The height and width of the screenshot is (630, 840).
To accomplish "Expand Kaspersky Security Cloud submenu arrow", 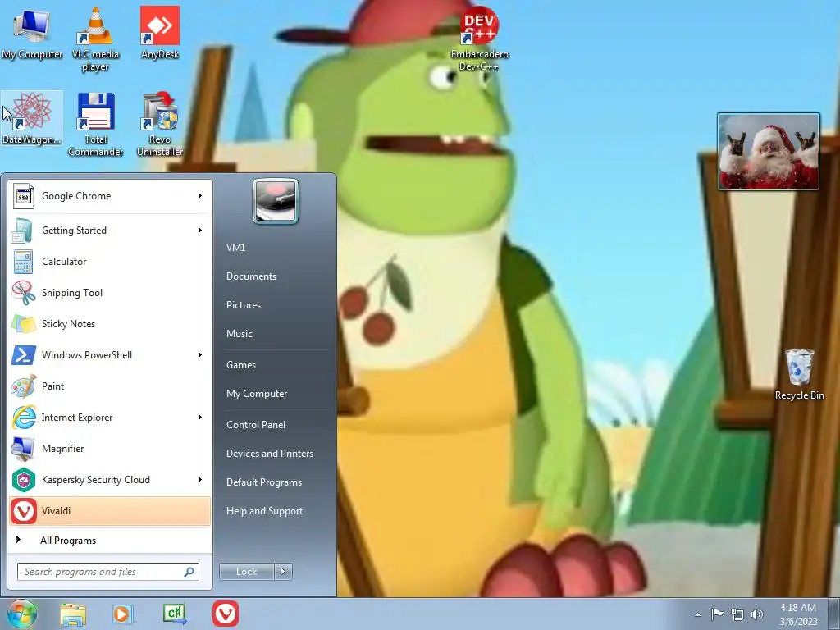I will tap(200, 480).
